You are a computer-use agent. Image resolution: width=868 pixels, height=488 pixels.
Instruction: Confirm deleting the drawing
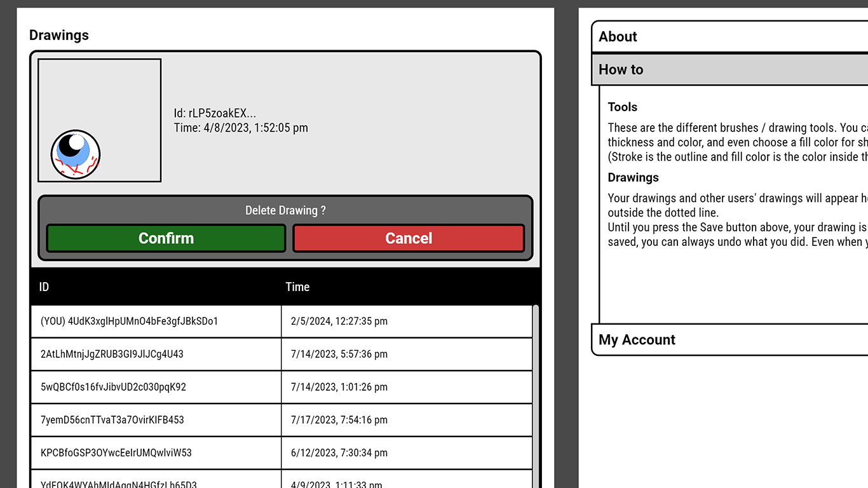tap(166, 238)
